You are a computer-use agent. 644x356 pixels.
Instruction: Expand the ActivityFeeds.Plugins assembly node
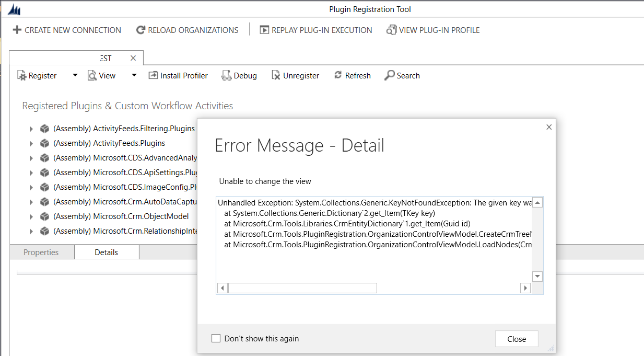pos(31,143)
